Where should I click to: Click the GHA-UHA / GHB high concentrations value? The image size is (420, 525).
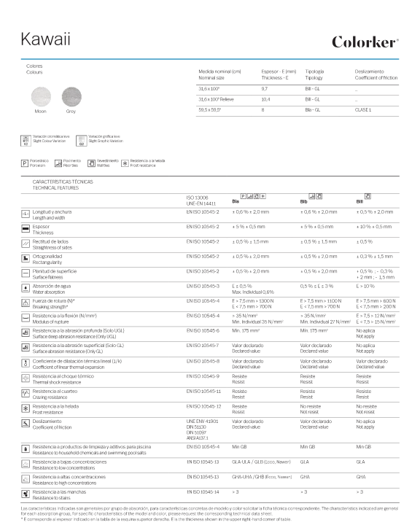tap(262, 477)
